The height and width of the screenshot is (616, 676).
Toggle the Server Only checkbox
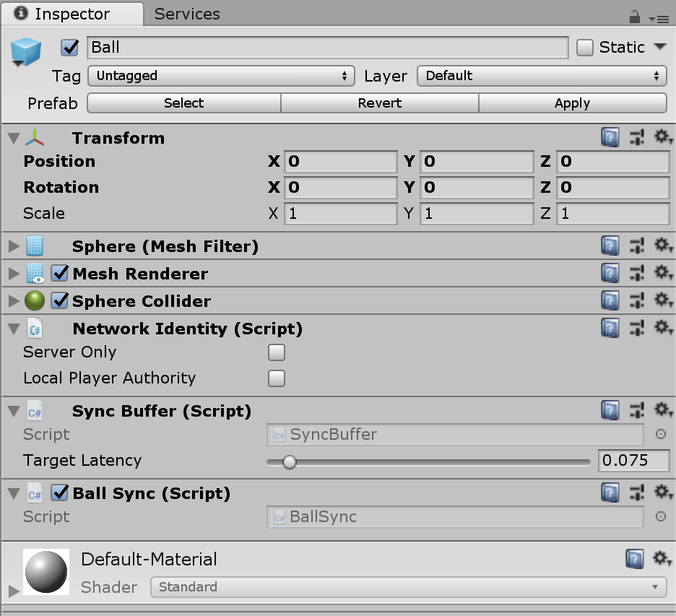pos(277,352)
